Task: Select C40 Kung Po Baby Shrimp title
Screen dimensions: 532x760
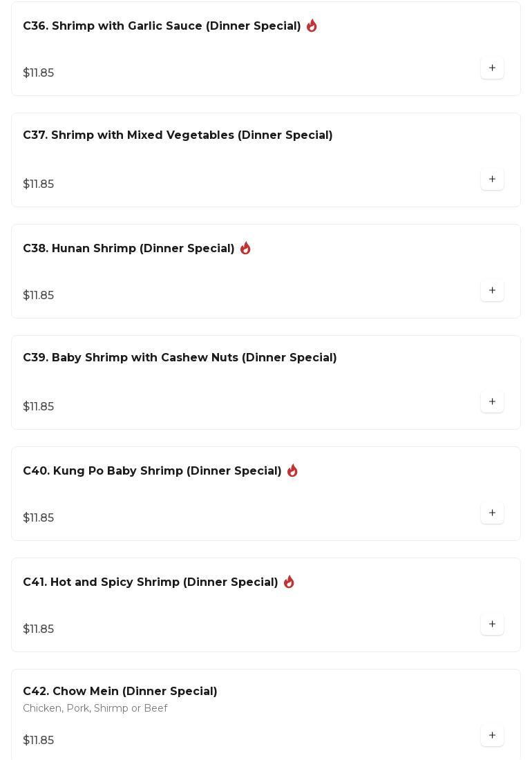Action: click(152, 471)
